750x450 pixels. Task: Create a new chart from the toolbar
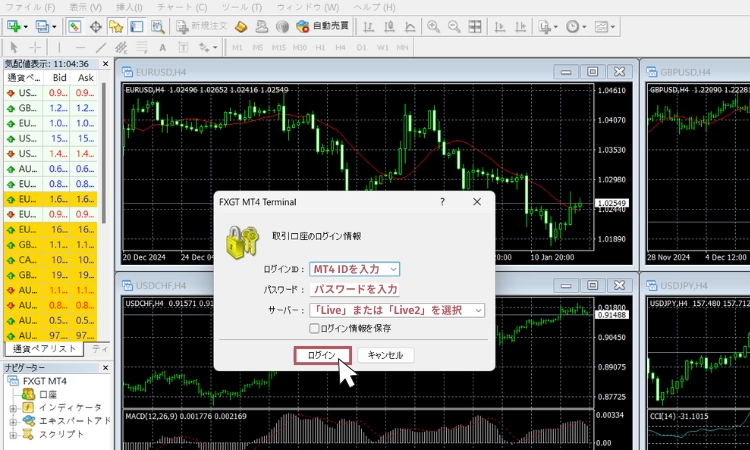coord(13,26)
